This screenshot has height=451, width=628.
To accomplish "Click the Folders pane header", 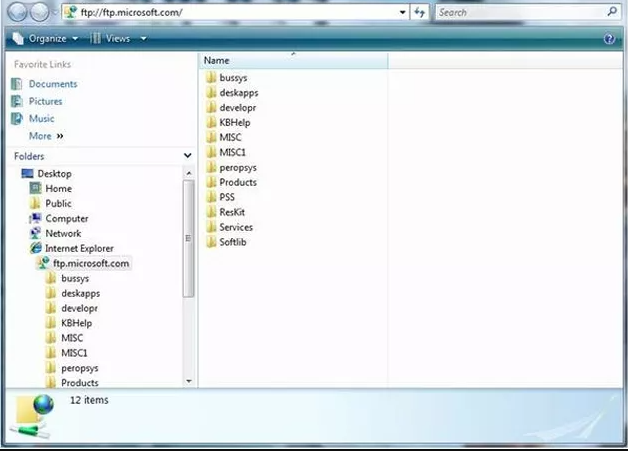I will tap(101, 156).
